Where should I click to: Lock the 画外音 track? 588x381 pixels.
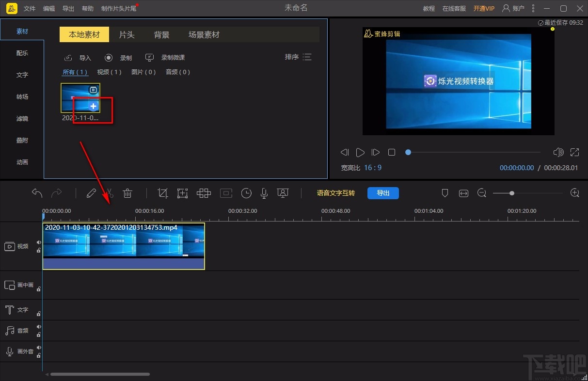39,355
